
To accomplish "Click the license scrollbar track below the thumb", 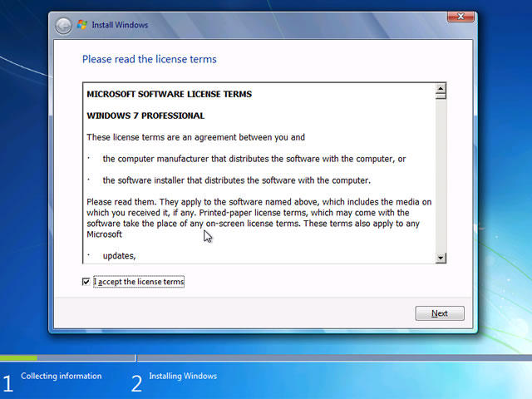I will pos(441,175).
